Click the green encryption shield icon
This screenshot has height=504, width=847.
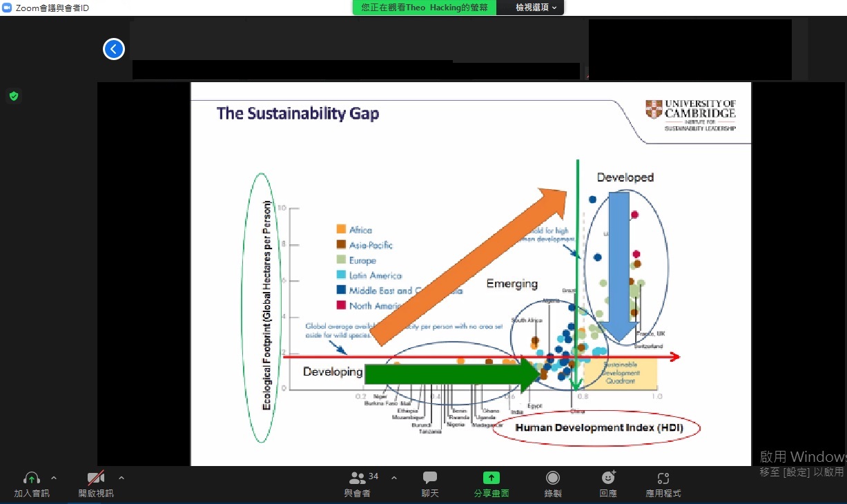(x=13, y=96)
